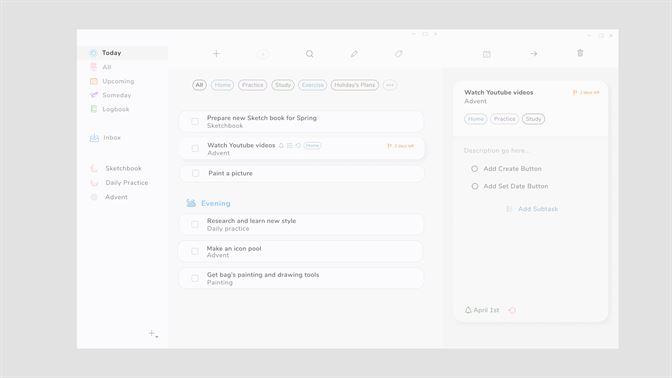This screenshot has height=378, width=672.
Task: Click the Sketchbook project progress icon
Action: [94, 168]
